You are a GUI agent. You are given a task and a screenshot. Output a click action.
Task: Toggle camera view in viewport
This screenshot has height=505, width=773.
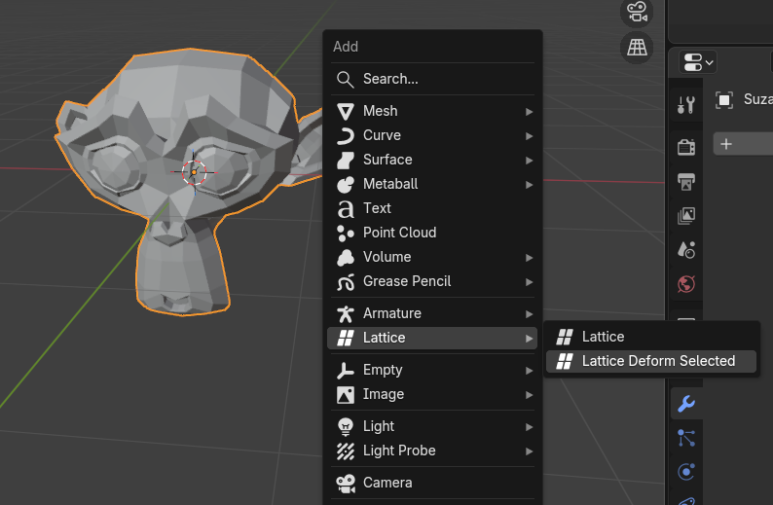click(636, 12)
